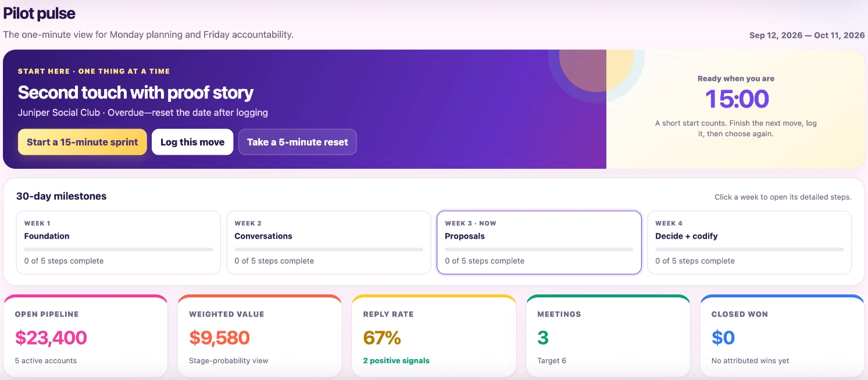Click the Juniper Social Club overdue note
The width and height of the screenshot is (868, 380).
143,113
